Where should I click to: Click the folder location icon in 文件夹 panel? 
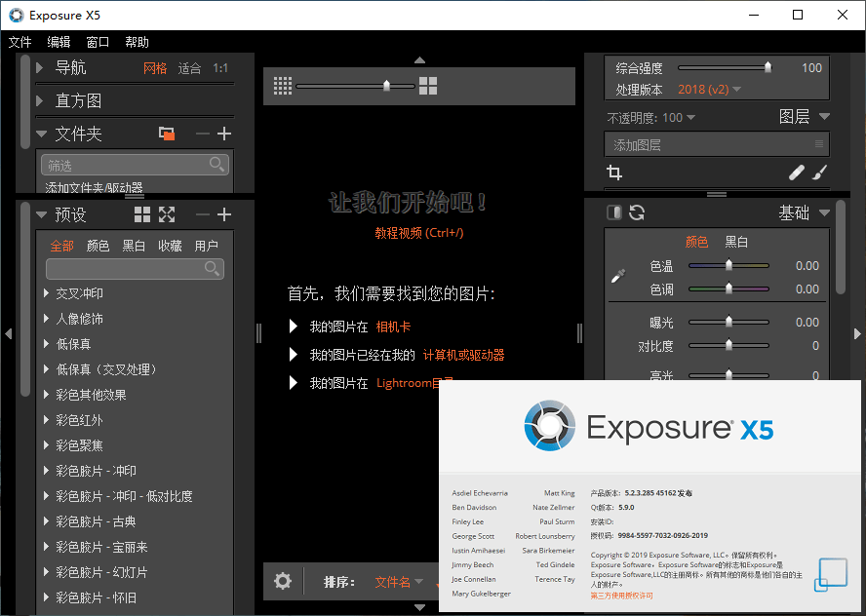[x=167, y=134]
